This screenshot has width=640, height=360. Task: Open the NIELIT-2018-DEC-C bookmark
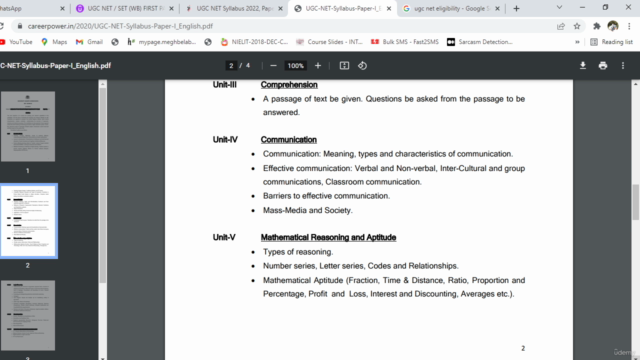coord(254,42)
